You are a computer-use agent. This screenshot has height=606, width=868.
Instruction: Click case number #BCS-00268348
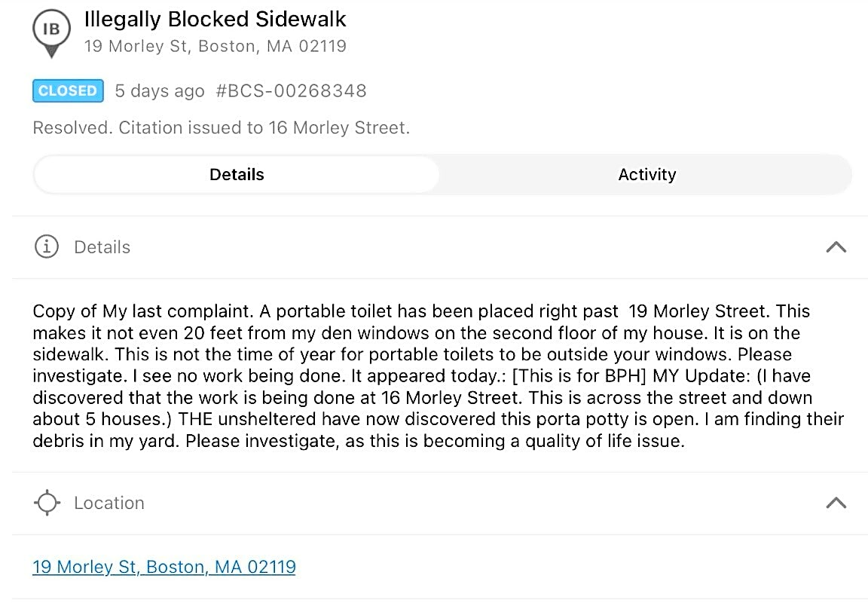pos(291,91)
